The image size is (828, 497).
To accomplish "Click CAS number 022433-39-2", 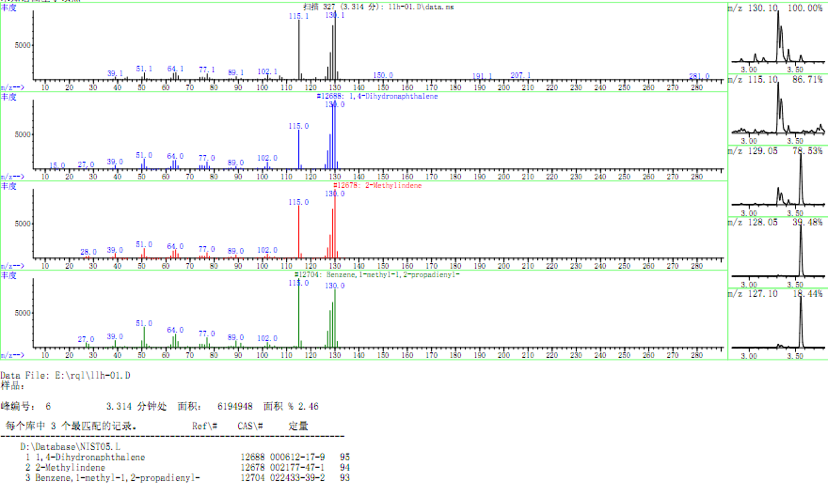I will (x=297, y=477).
